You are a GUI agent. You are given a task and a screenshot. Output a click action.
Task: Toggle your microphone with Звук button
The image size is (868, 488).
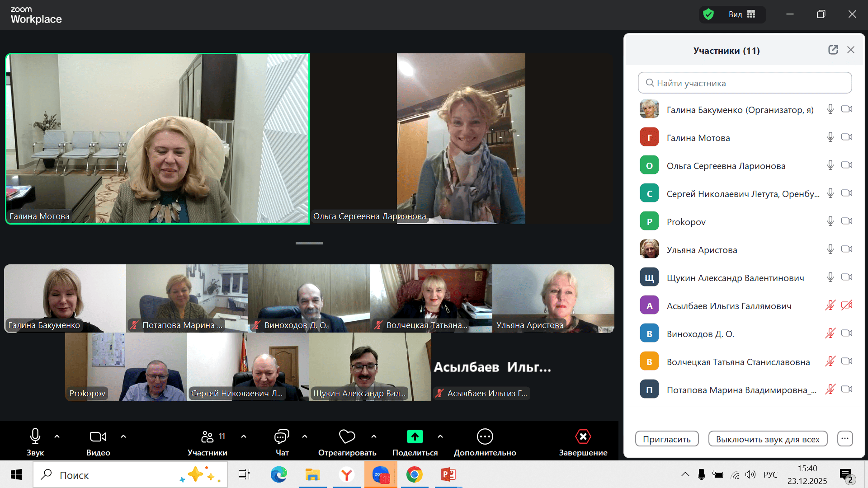(x=35, y=436)
